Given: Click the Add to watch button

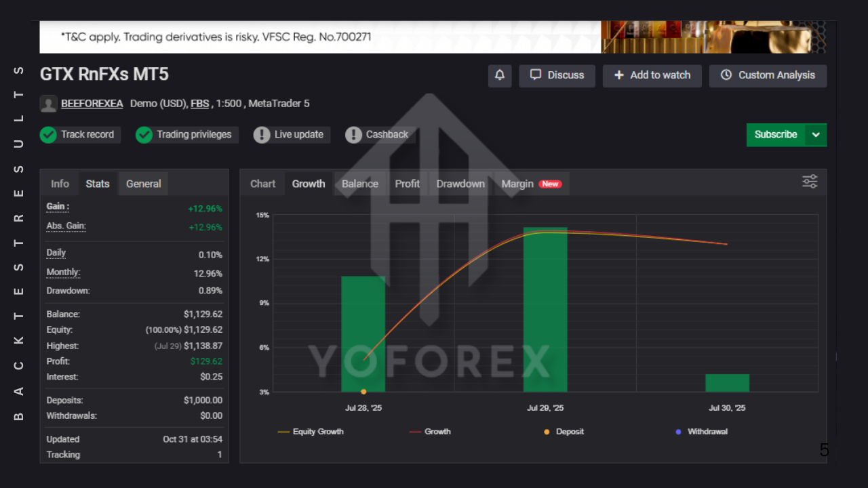Looking at the screenshot, I should click(x=652, y=75).
